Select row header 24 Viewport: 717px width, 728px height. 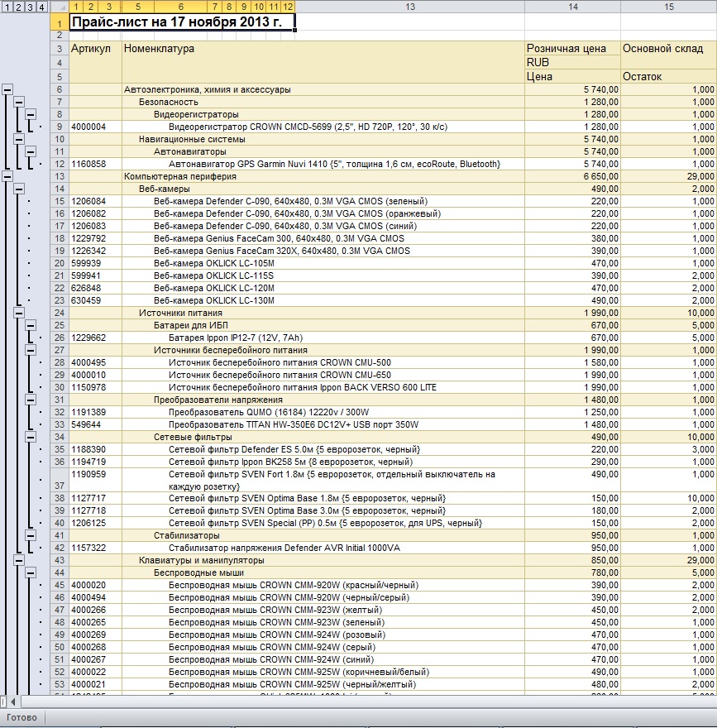60,313
